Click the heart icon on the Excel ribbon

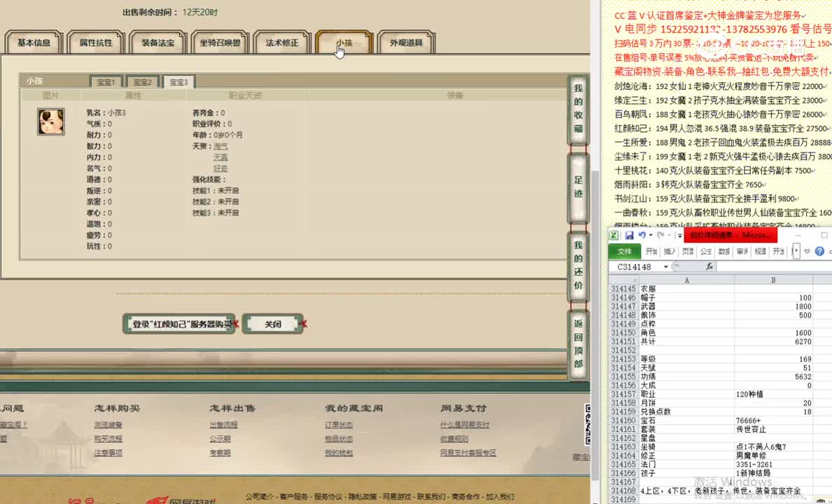point(806,250)
